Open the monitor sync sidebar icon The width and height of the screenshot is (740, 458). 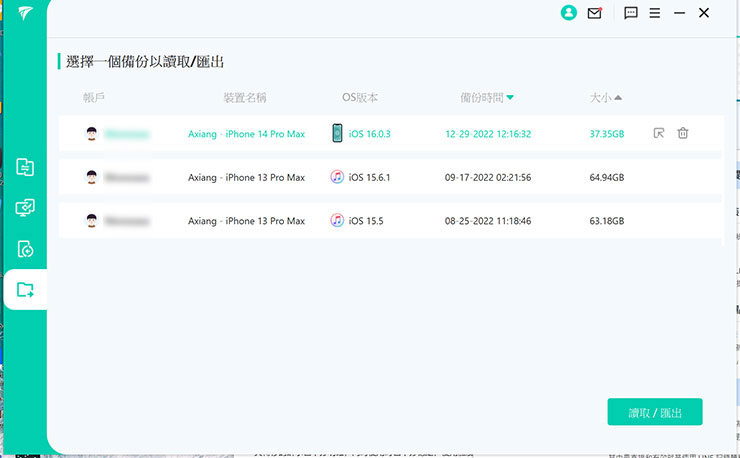(x=25, y=207)
